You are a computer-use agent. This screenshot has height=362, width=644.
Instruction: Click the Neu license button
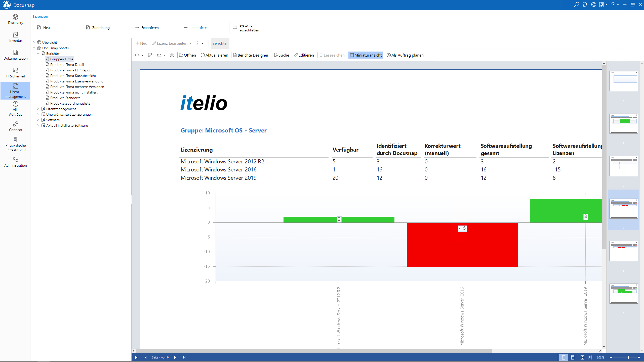point(55,27)
